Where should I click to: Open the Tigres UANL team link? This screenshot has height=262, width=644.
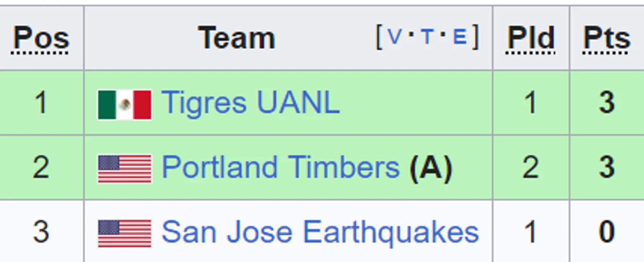[251, 103]
